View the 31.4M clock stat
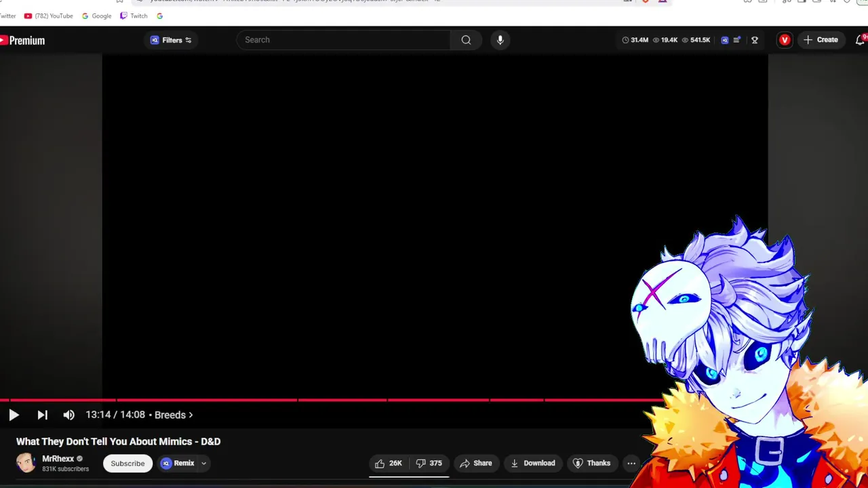 coord(635,40)
